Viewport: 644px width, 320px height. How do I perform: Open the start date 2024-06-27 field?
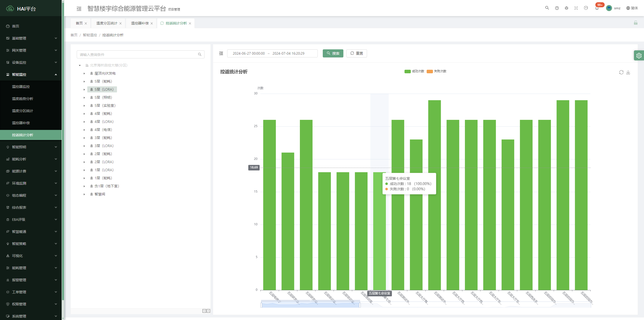pos(249,53)
